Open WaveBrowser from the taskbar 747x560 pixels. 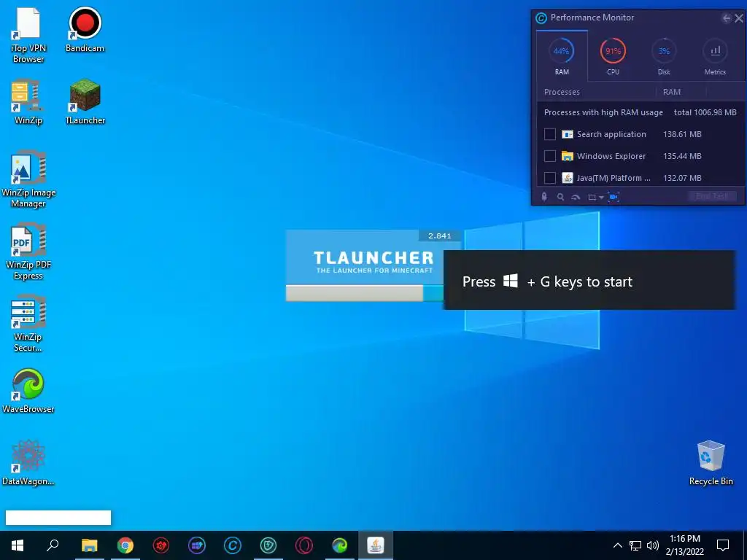(x=340, y=545)
